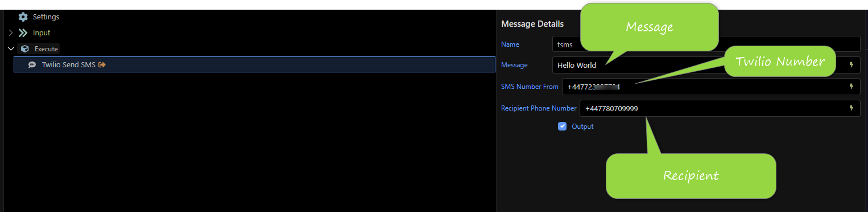Screen dimensions: 868x212
Task: Click the Output checkbox label
Action: (x=582, y=127)
